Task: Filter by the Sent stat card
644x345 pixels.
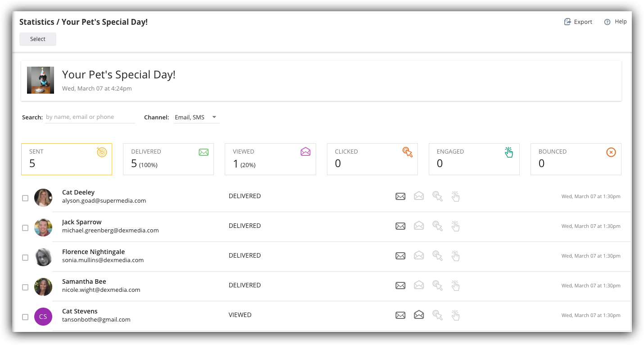Action: tap(67, 159)
